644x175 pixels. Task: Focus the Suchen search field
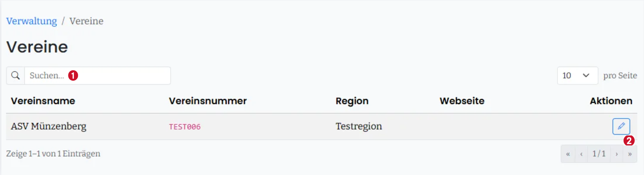click(x=98, y=76)
